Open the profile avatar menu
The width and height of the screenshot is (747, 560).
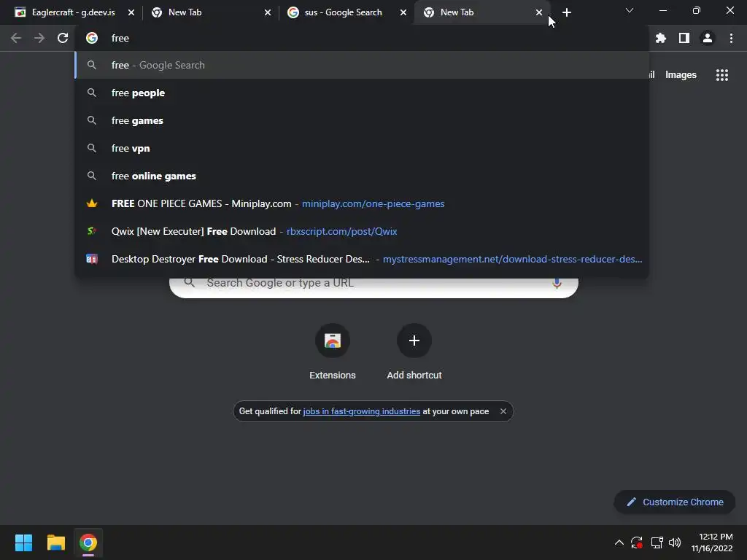click(708, 38)
